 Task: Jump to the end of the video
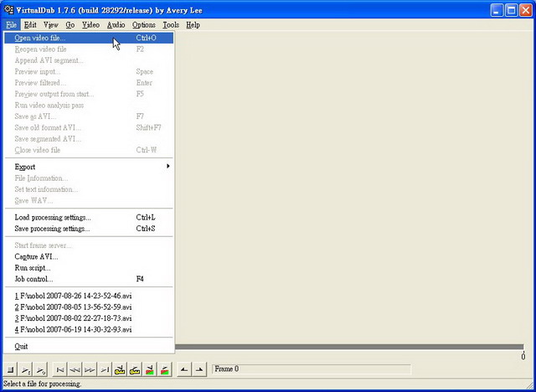coord(105,369)
